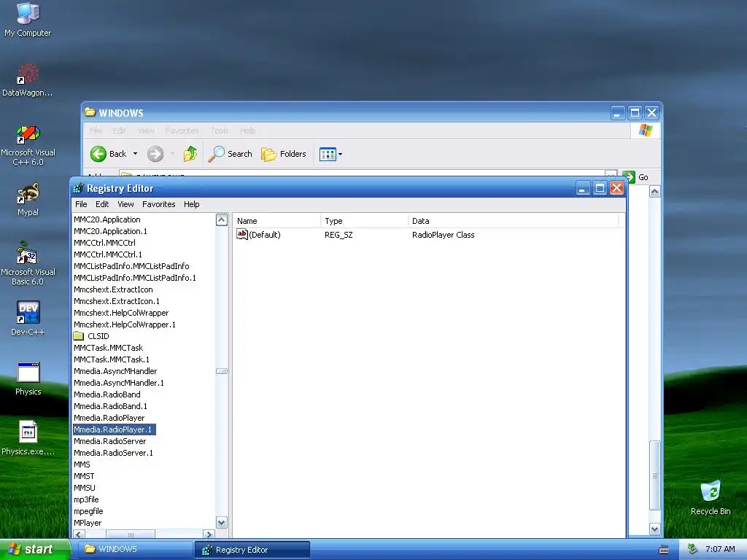Launch Microsoft Visual Basic 6.0 shortcut
Screen dimensions: 747x560
click(28, 263)
